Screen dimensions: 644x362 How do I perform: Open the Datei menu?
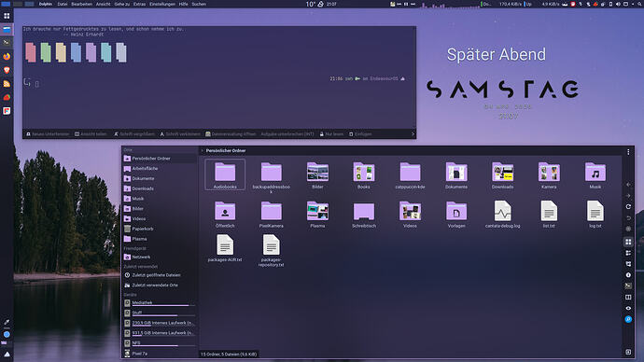pos(62,4)
